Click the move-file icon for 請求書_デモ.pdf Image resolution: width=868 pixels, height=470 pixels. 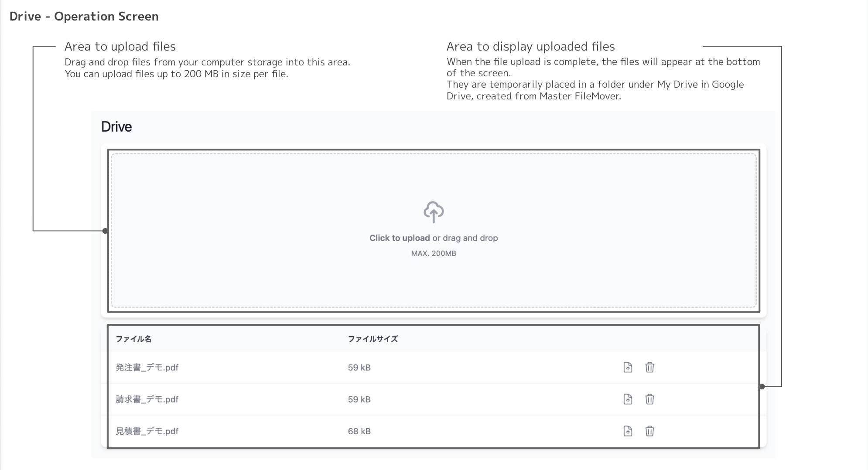pyautogui.click(x=628, y=399)
